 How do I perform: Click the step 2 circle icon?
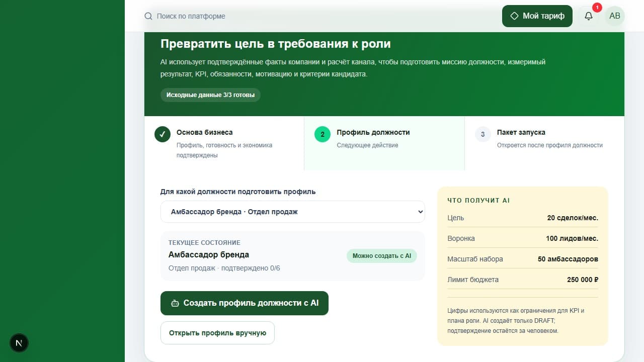323,134
